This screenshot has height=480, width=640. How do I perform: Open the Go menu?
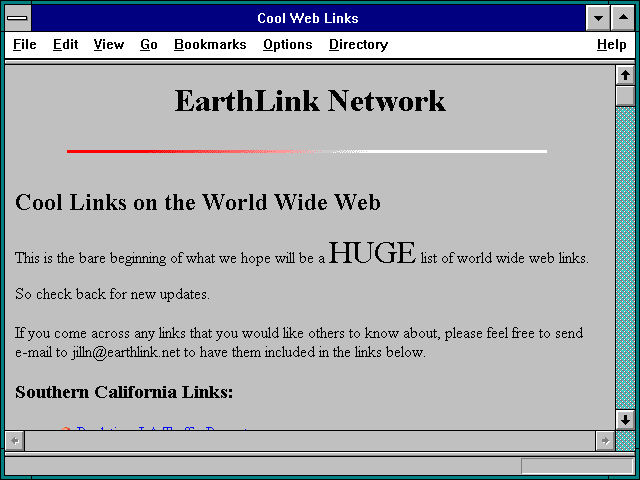149,44
